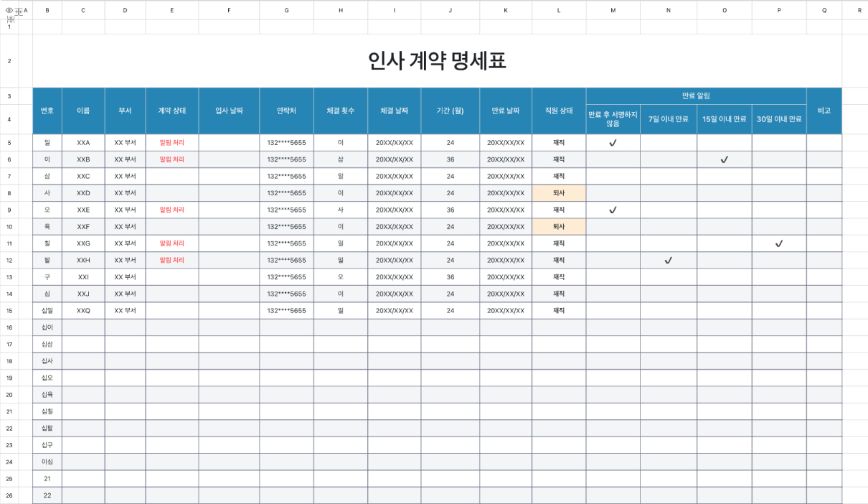Viewport: 868px width, 504px height.
Task: Click the checkmark in XXH's row
Action: pyautogui.click(x=669, y=260)
